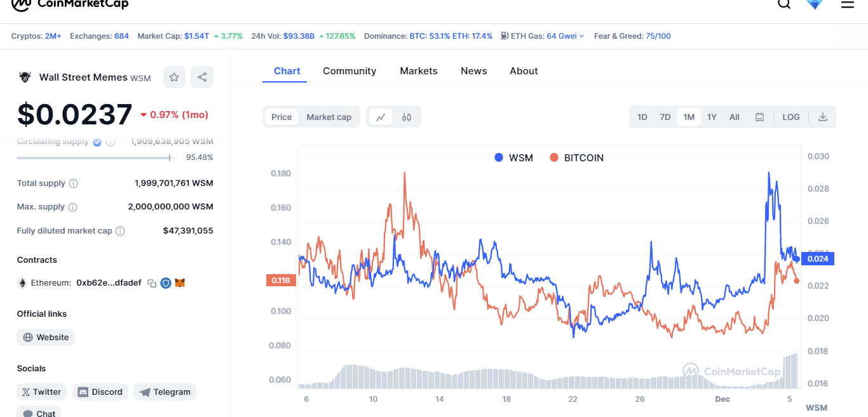Viewport: 868px width, 417px height.
Task: Add token to MetaMask via fox icon
Action: [180, 283]
